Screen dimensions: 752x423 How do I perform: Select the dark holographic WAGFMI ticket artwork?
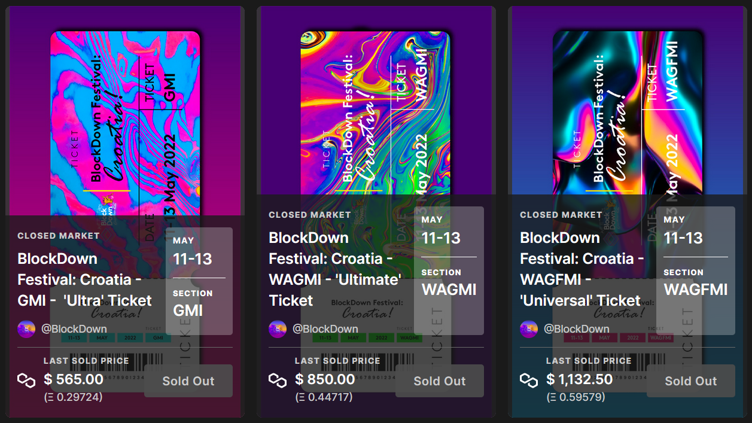tap(628, 113)
